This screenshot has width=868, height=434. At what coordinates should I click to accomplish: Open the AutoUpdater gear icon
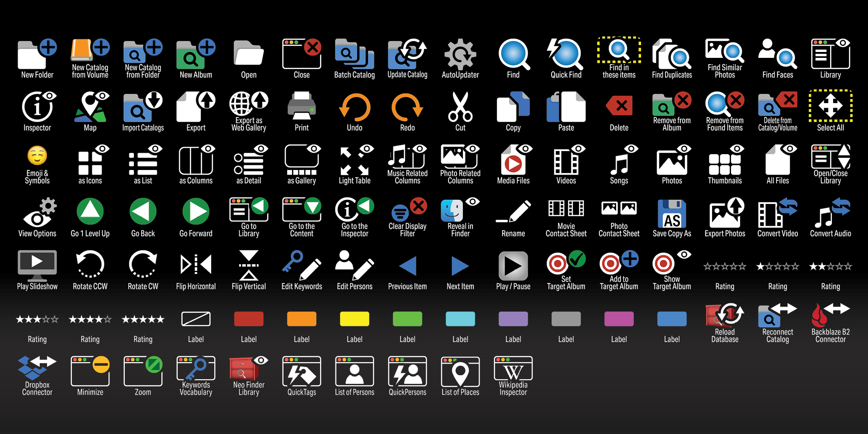coord(460,54)
